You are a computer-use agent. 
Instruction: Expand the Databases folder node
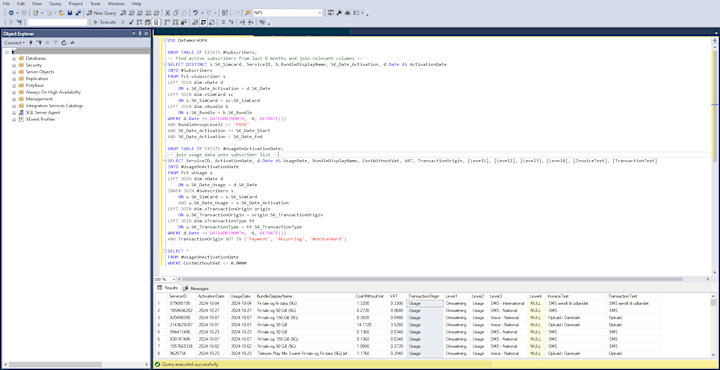14,58
